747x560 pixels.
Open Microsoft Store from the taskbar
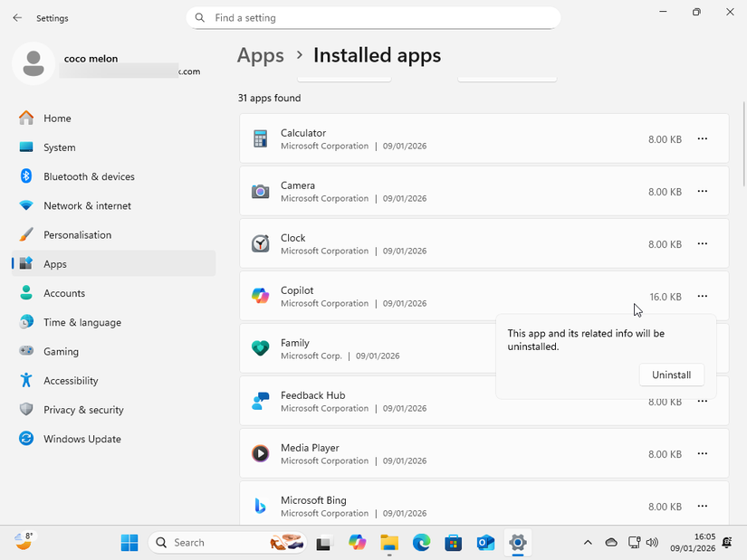point(453,542)
